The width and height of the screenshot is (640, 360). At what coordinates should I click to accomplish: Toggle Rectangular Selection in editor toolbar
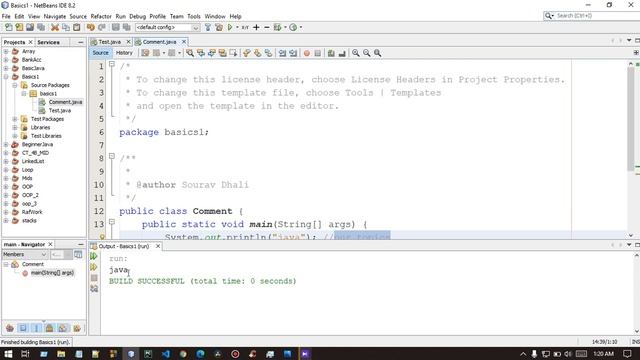[x=233, y=53]
